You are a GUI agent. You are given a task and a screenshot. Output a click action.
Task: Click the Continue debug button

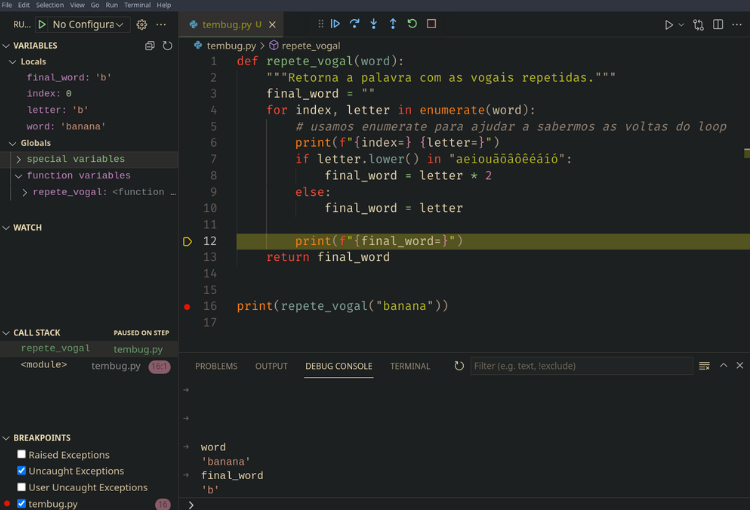pos(335,24)
